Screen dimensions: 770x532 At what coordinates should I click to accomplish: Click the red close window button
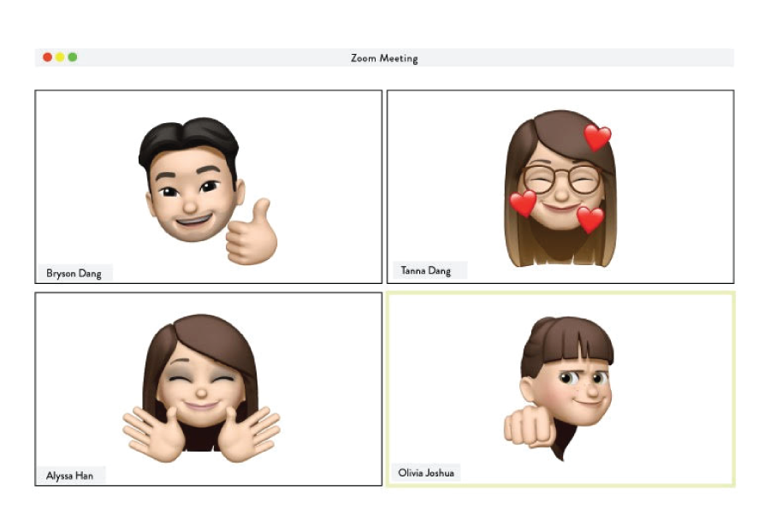47,57
